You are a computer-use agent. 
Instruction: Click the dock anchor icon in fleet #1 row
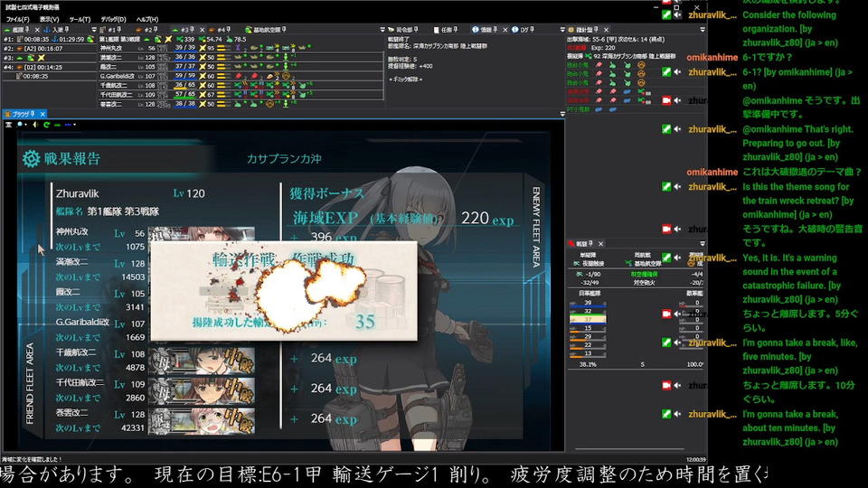[55, 39]
